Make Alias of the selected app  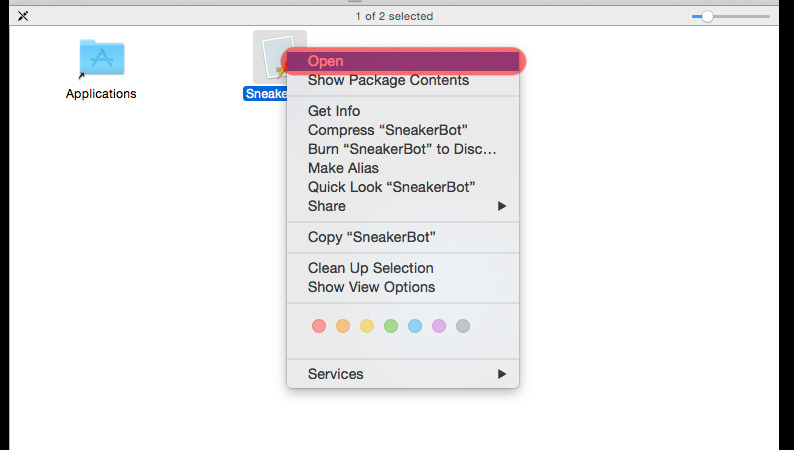pos(343,168)
